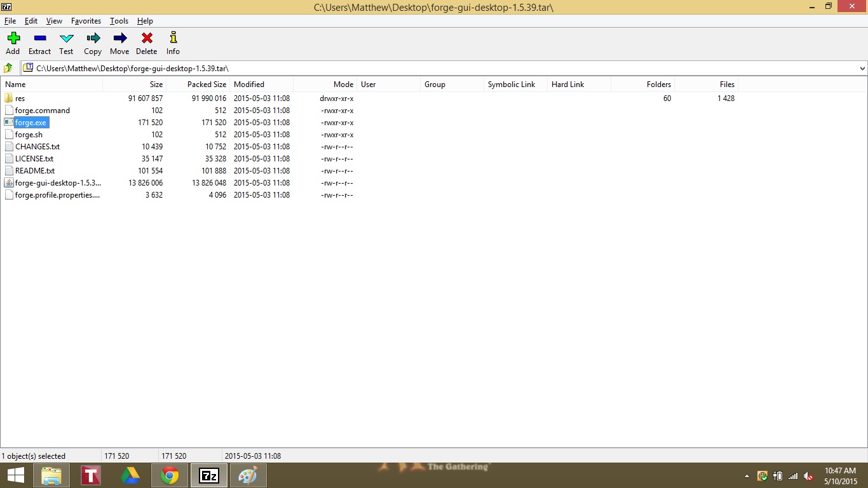868x488 pixels.
Task: Click the Extract toolbar icon
Action: click(39, 39)
